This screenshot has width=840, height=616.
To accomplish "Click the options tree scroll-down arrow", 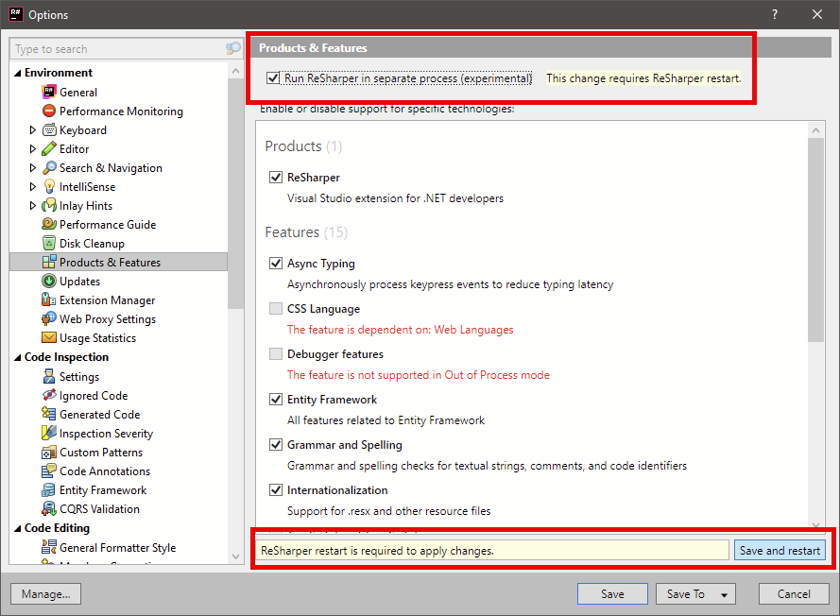I will [x=235, y=556].
